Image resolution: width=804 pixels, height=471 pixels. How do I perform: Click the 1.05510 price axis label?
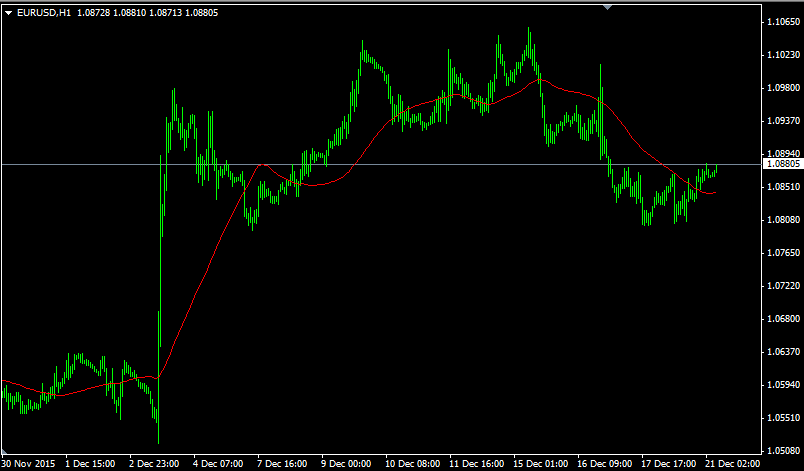(783, 418)
